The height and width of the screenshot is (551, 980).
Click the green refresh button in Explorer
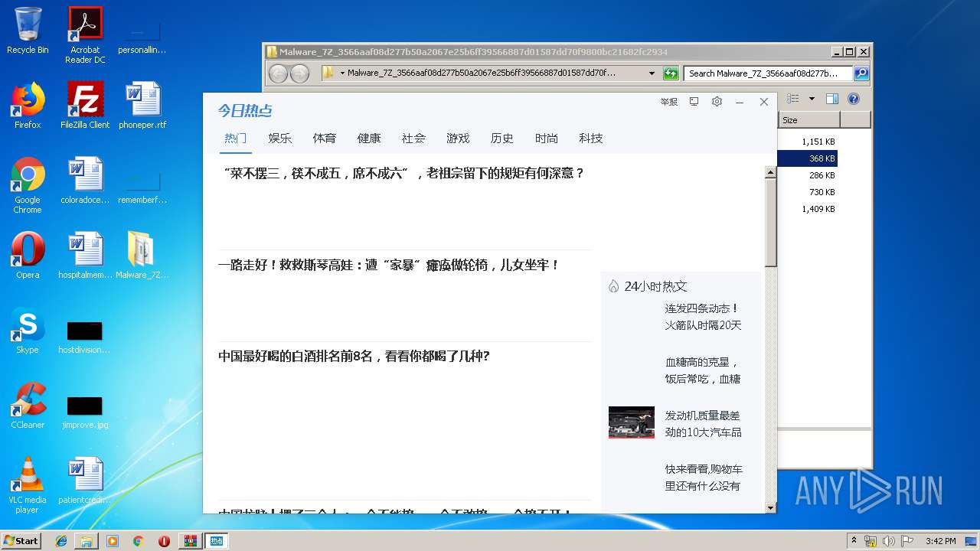[671, 73]
